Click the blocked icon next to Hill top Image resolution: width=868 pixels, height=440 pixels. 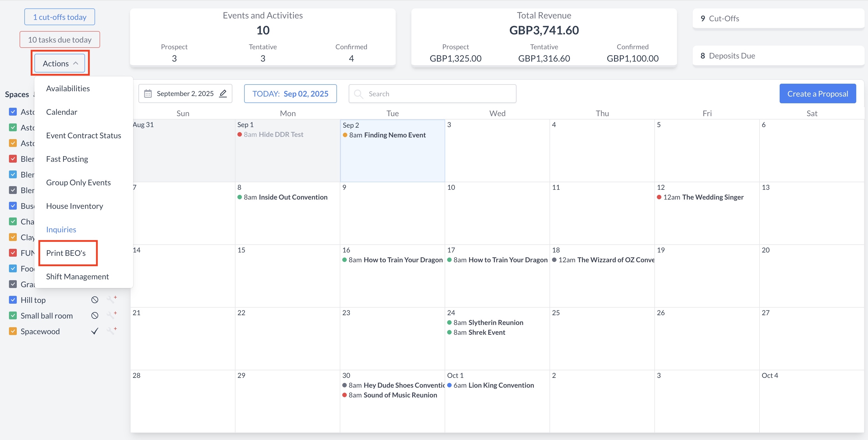tap(95, 300)
